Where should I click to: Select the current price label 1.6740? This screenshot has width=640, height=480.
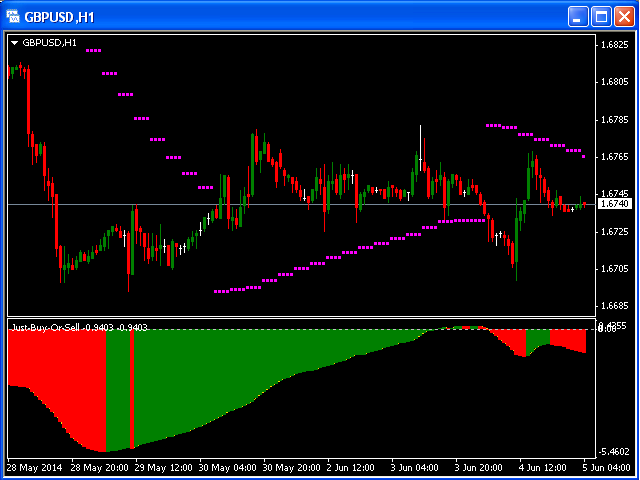point(614,204)
